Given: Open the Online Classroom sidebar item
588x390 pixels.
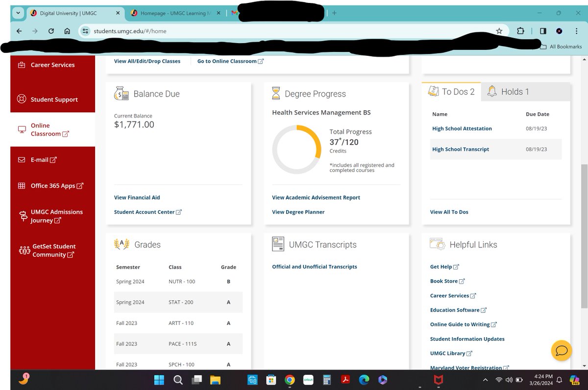Looking at the screenshot, I should (53, 129).
